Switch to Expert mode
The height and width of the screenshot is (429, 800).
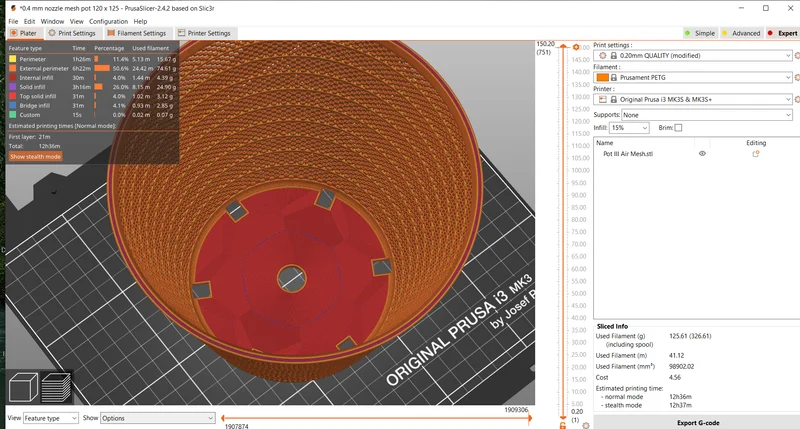783,33
